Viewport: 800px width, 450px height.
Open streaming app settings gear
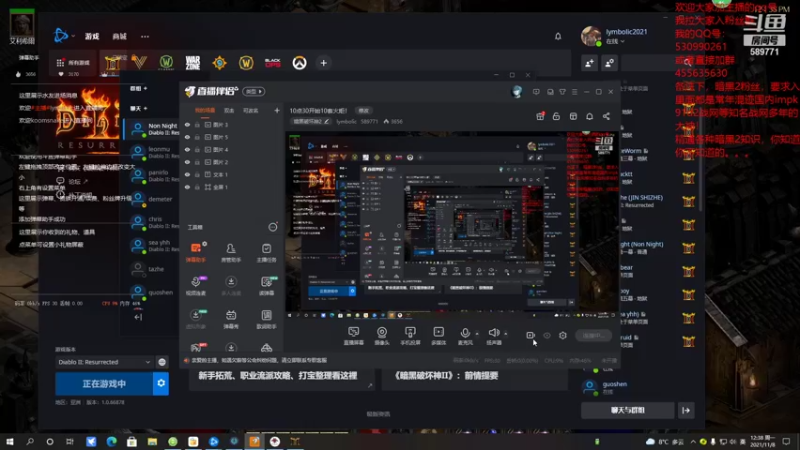click(x=563, y=335)
